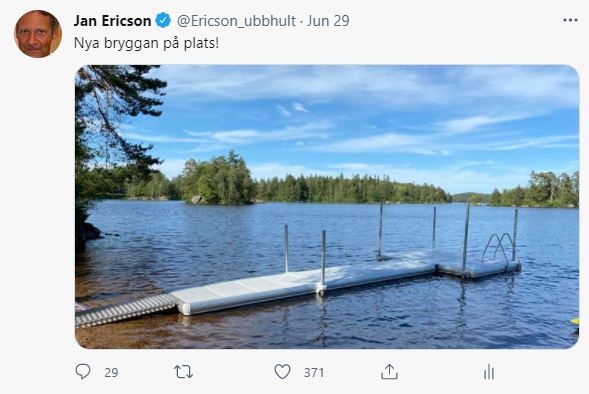Click the reply count 29
589x394 pixels.
(111, 373)
